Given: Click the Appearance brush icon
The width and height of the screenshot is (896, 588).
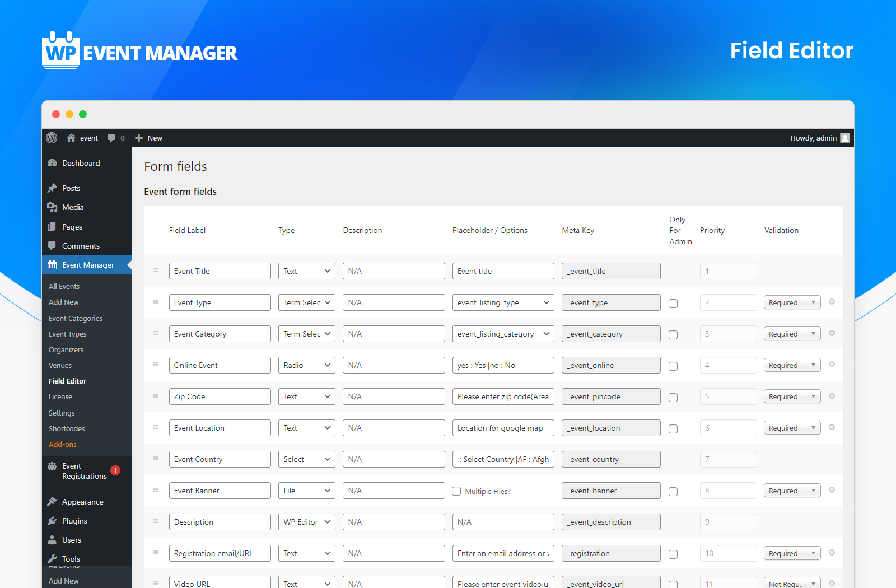Looking at the screenshot, I should (x=52, y=502).
